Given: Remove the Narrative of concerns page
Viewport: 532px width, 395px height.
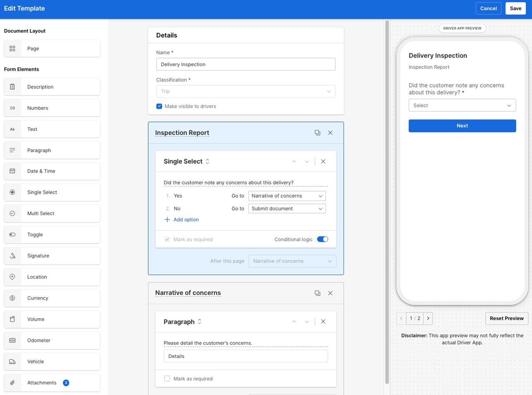Looking at the screenshot, I should point(330,293).
